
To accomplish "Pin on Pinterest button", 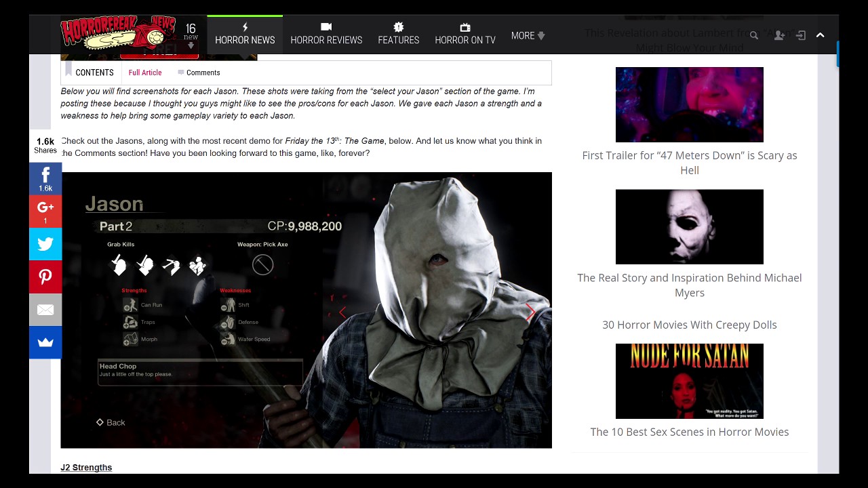I will [x=45, y=277].
